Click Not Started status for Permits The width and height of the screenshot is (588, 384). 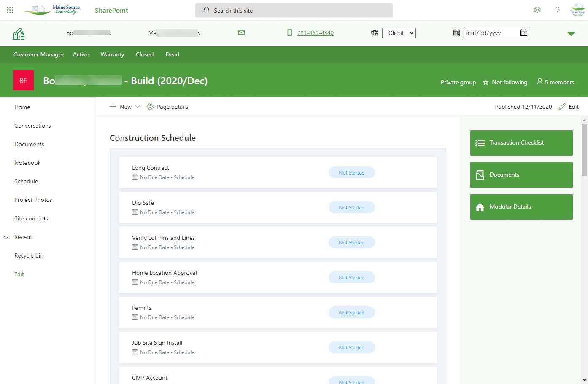click(352, 312)
